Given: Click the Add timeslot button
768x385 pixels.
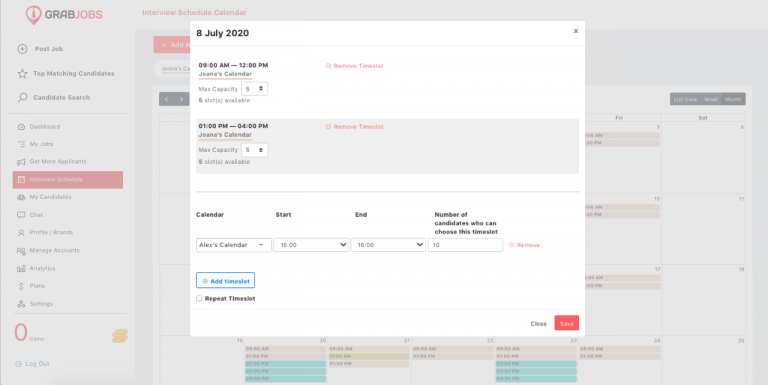Looking at the screenshot, I should [225, 281].
